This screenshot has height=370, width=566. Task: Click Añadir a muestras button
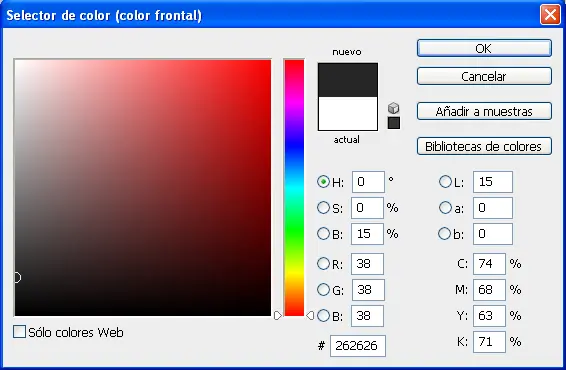pyautogui.click(x=484, y=111)
